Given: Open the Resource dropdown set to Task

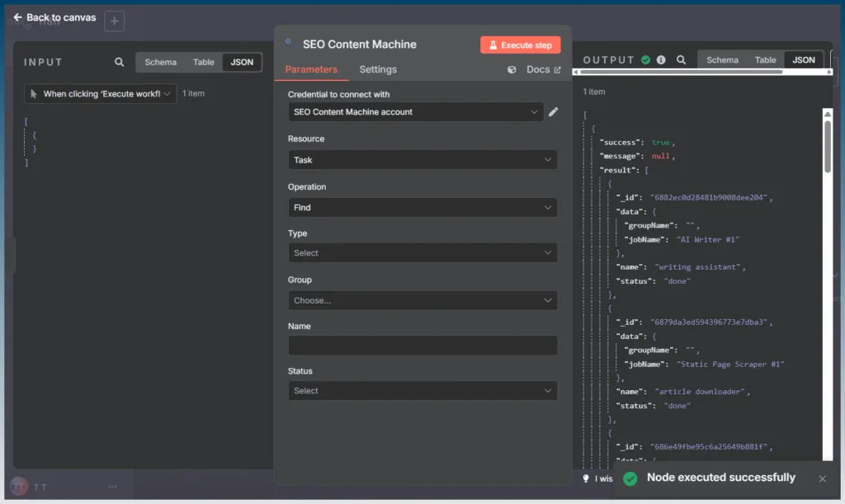Looking at the screenshot, I should (x=422, y=160).
